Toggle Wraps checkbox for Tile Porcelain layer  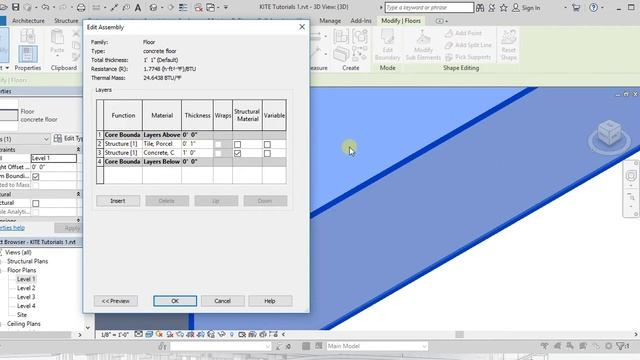[218, 144]
